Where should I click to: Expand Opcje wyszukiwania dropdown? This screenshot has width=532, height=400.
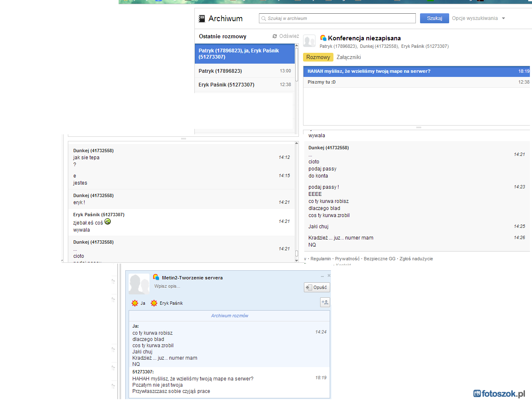[x=478, y=18]
